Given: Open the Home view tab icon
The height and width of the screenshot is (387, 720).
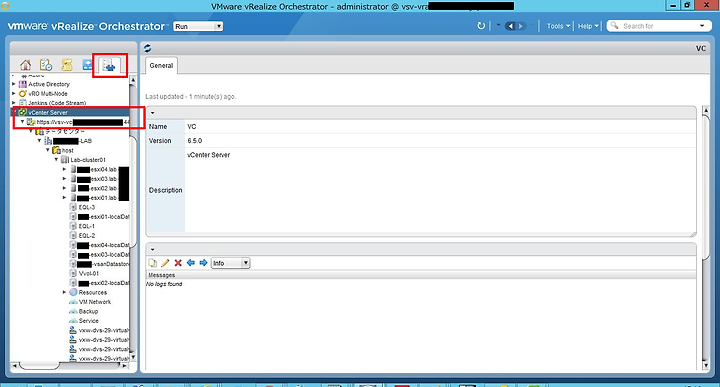Looking at the screenshot, I should (x=26, y=65).
